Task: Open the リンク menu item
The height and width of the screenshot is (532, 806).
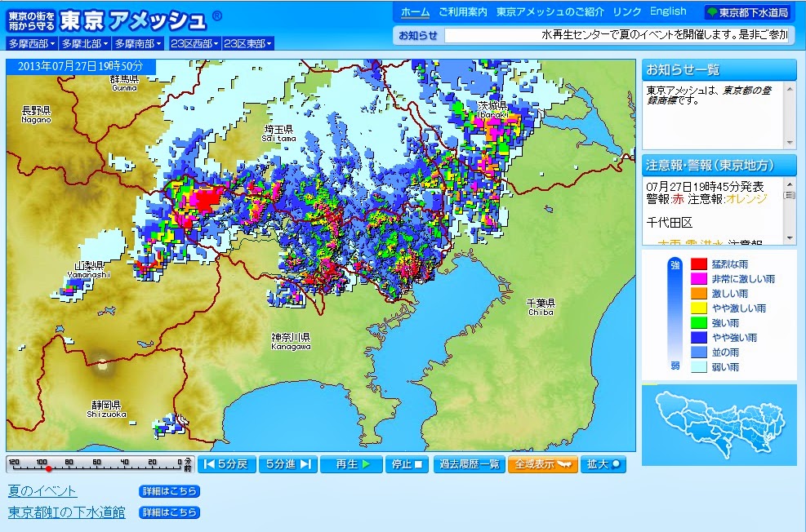Action: [627, 11]
